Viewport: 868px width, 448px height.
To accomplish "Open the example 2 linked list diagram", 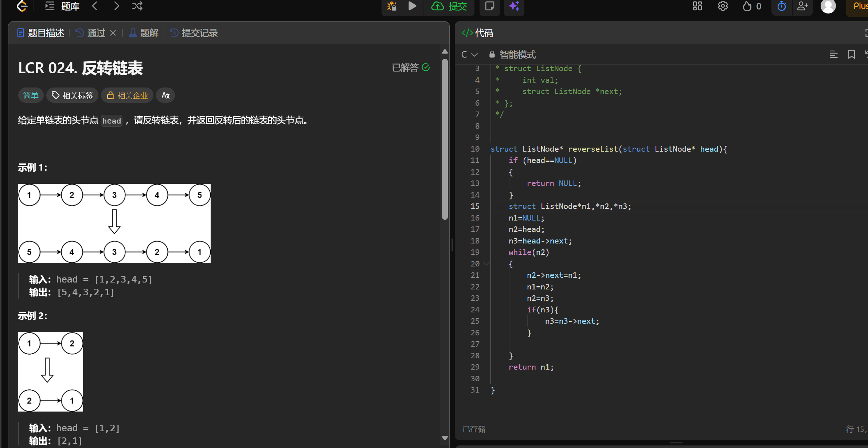I will coord(51,372).
